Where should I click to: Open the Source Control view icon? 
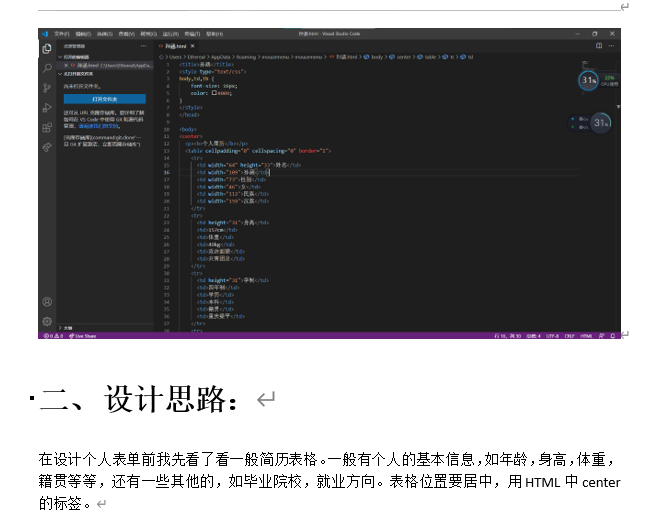[47, 88]
